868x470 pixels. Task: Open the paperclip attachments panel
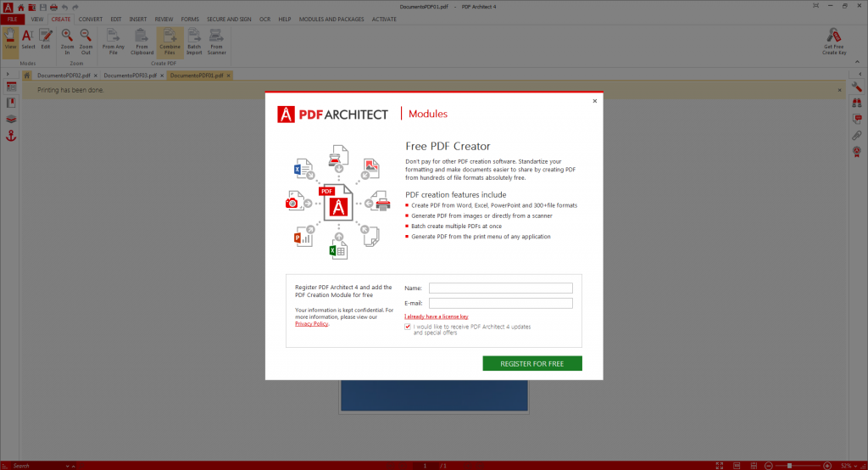click(x=857, y=135)
